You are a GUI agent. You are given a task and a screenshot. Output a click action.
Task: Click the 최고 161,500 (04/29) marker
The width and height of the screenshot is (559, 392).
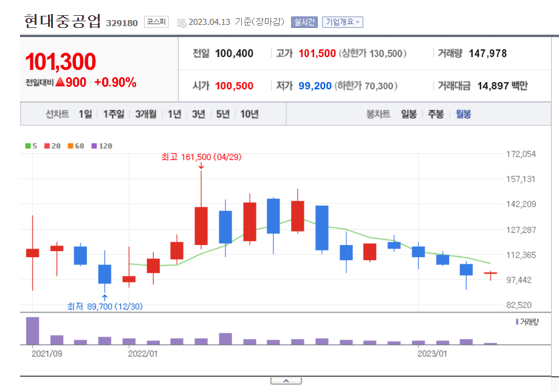pos(202,157)
